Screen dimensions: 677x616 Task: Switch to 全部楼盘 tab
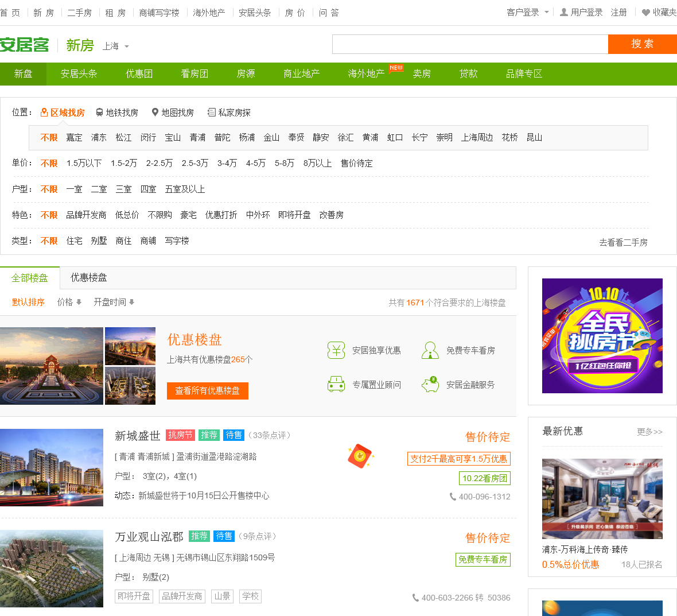pyautogui.click(x=30, y=278)
